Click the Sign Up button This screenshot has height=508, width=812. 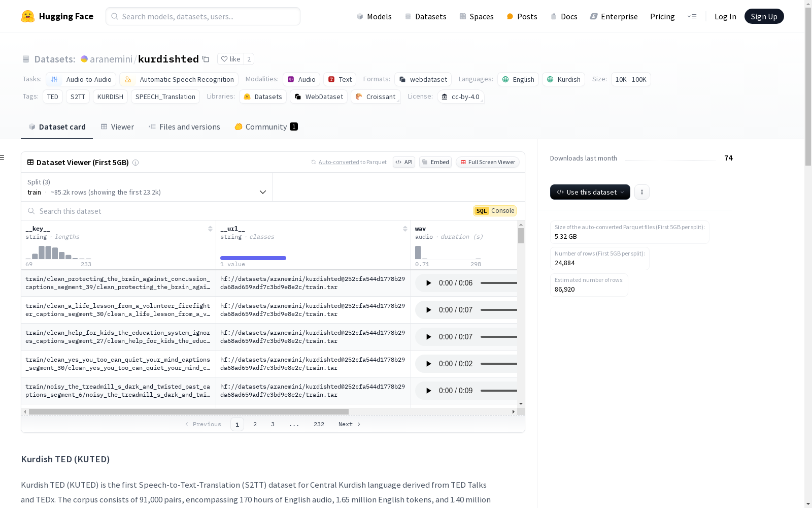click(764, 16)
